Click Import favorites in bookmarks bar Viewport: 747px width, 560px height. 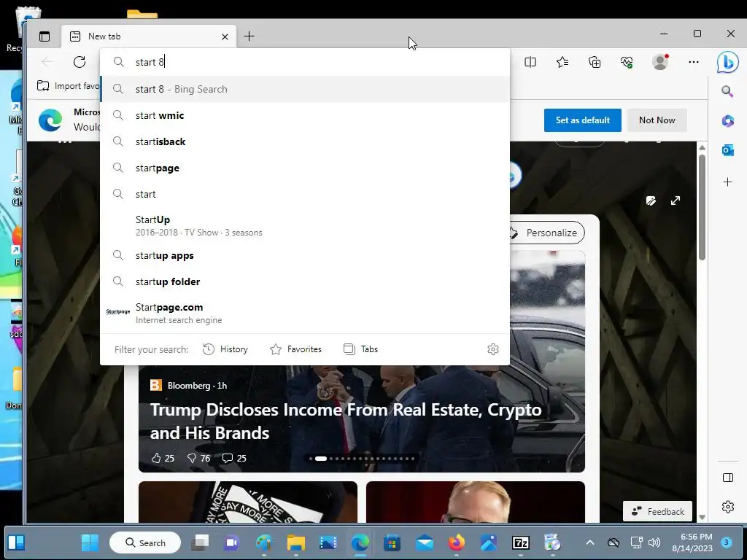(68, 86)
